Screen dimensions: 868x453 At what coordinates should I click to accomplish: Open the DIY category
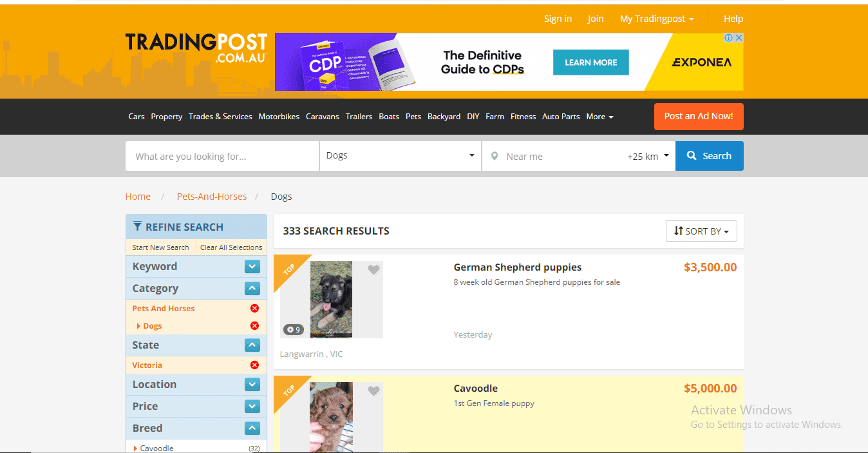tap(473, 117)
